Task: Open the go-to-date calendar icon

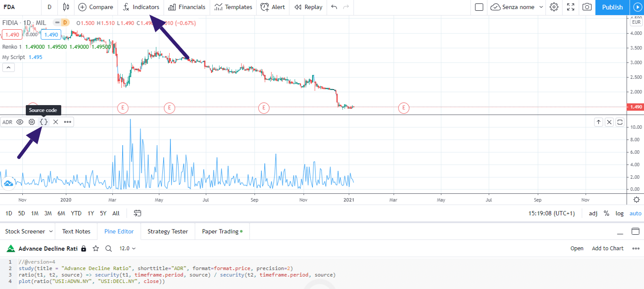Action: coord(137,213)
